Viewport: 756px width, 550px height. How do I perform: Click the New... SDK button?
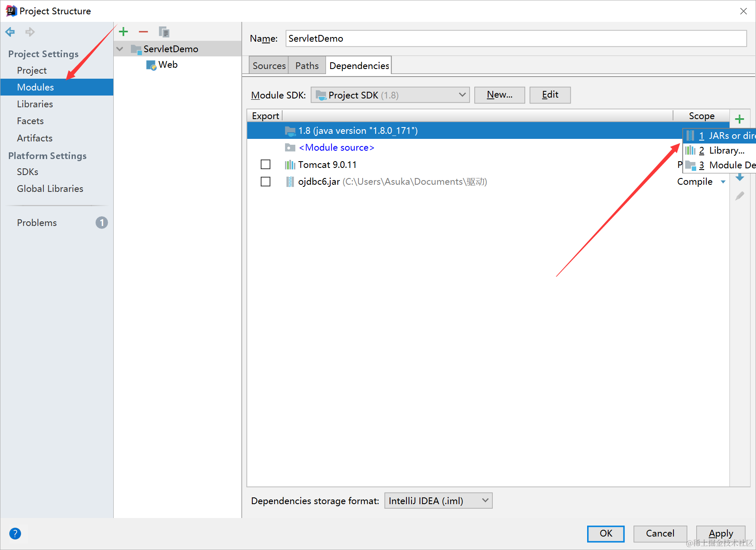tap(500, 95)
